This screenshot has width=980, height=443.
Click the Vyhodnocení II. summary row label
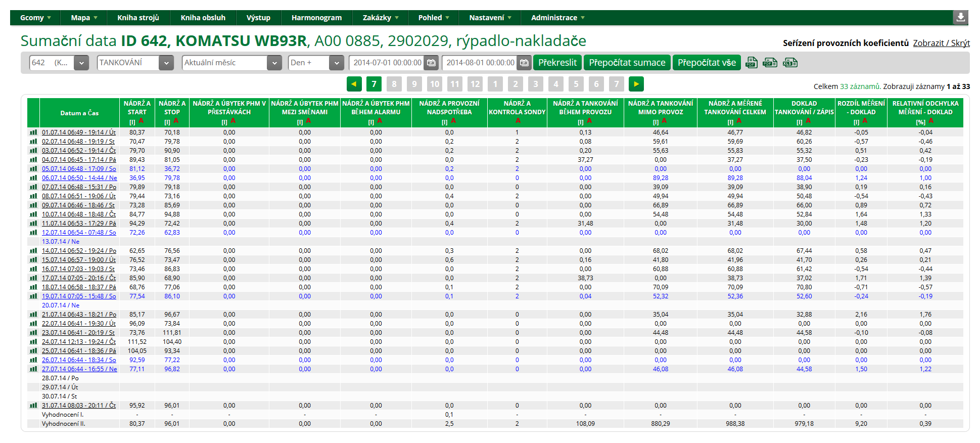tap(64, 424)
